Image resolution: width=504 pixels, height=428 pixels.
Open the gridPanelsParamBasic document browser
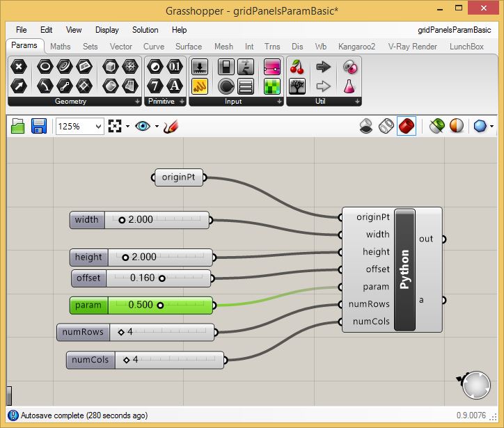click(x=454, y=30)
